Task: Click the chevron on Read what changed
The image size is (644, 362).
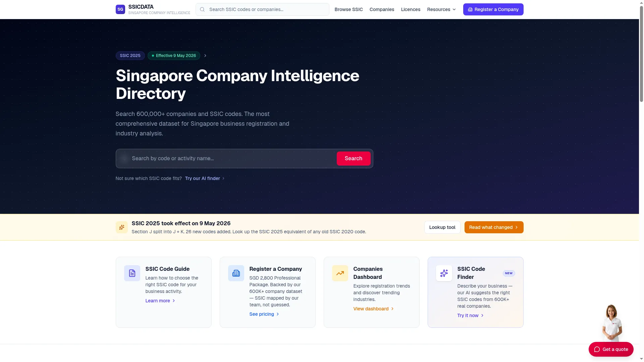Action: pyautogui.click(x=517, y=227)
